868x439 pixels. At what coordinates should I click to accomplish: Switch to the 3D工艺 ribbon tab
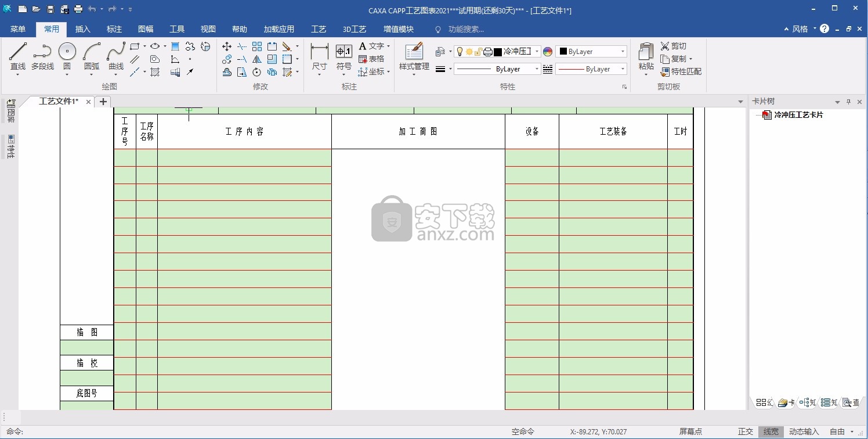355,29
